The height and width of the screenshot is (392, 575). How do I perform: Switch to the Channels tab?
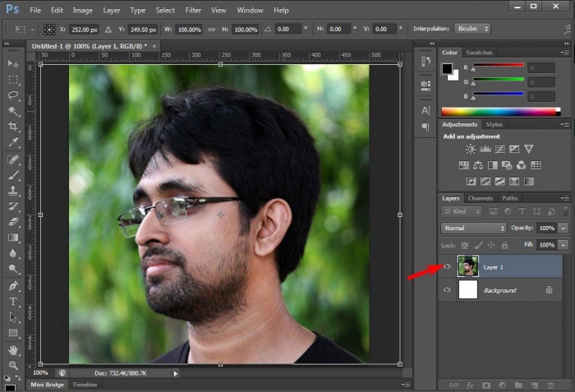point(479,198)
